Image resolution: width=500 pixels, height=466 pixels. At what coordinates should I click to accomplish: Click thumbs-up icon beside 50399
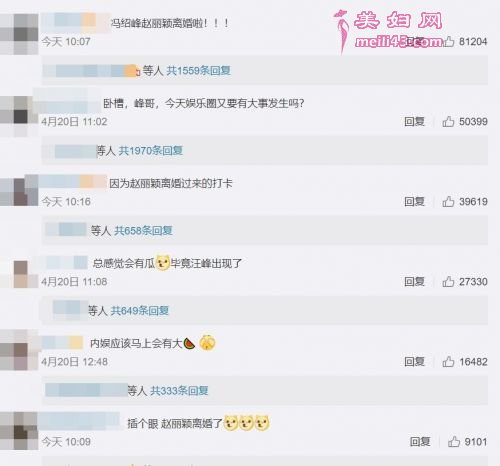click(448, 121)
